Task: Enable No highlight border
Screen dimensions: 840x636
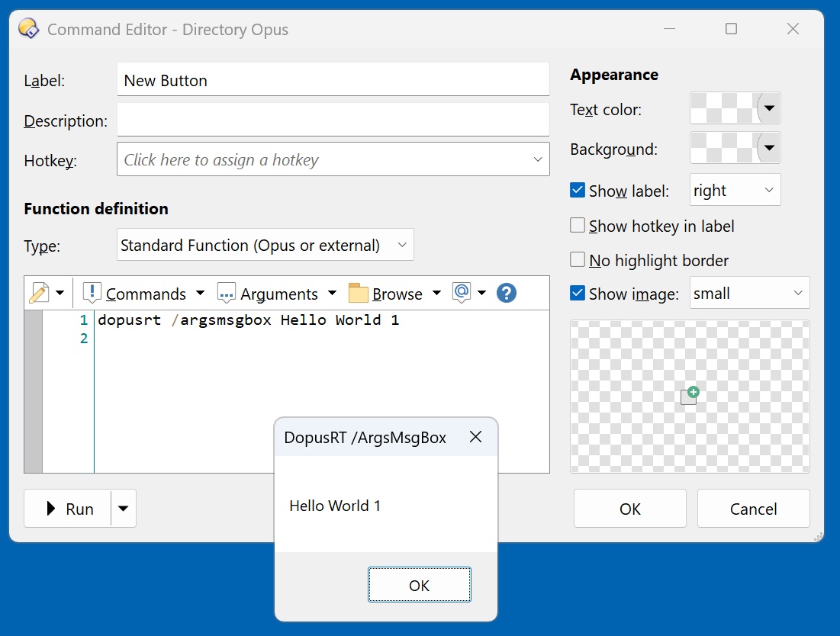Action: 578,259
